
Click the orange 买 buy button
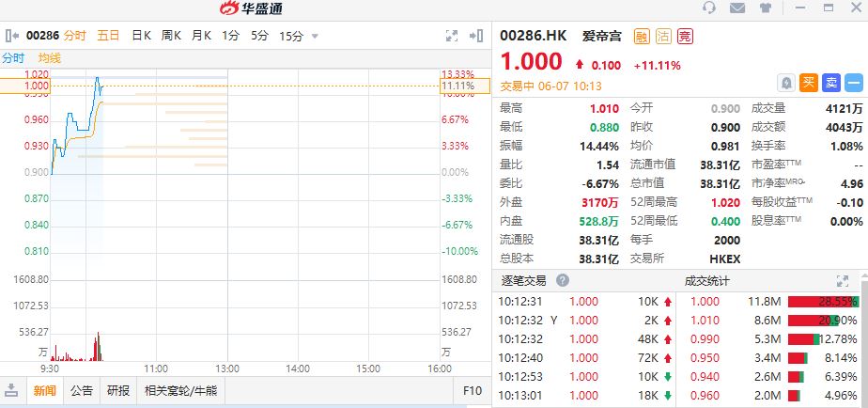point(809,83)
